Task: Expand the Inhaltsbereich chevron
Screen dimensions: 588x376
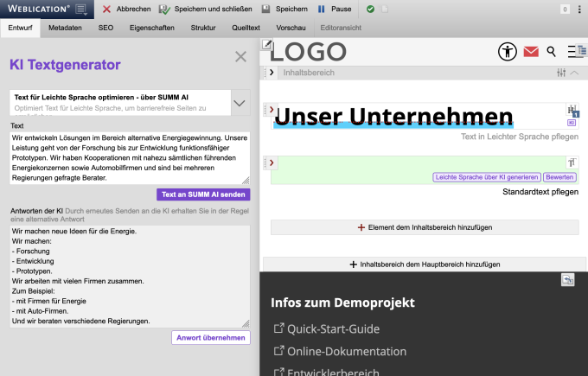Action: (x=272, y=73)
